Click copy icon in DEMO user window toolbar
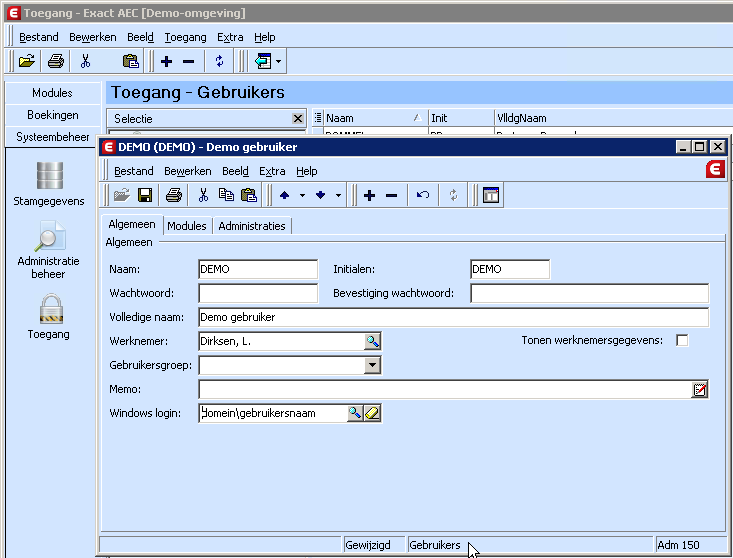The image size is (733, 558). coord(226,195)
